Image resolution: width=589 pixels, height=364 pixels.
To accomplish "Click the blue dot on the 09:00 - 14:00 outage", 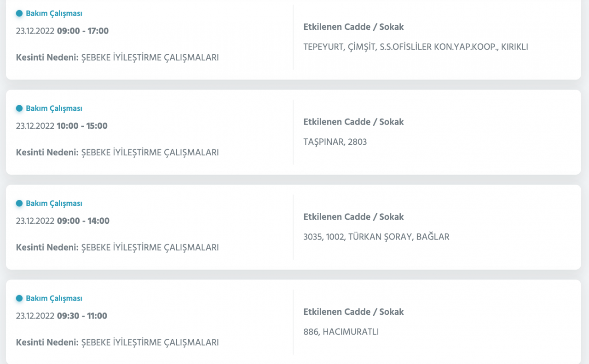I will pos(19,204).
